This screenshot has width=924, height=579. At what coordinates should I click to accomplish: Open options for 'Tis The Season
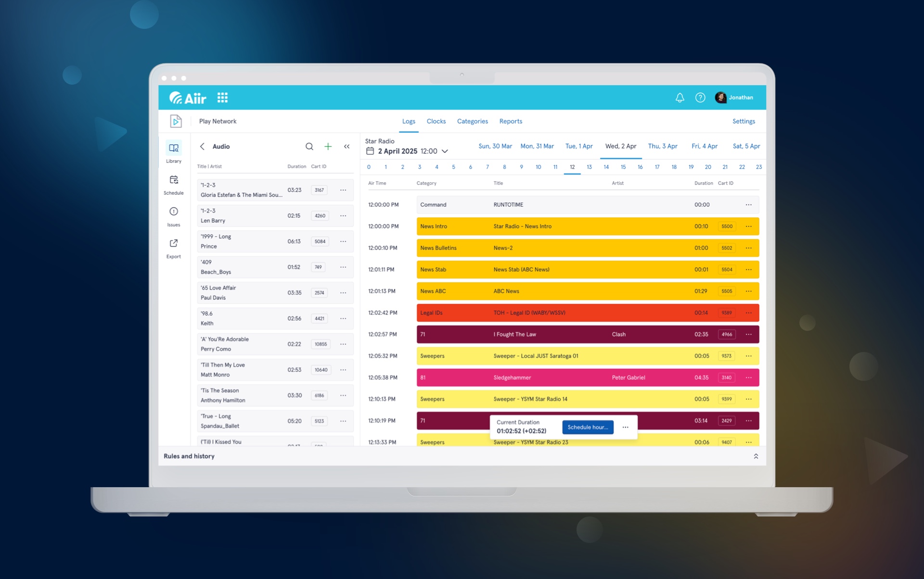click(343, 395)
